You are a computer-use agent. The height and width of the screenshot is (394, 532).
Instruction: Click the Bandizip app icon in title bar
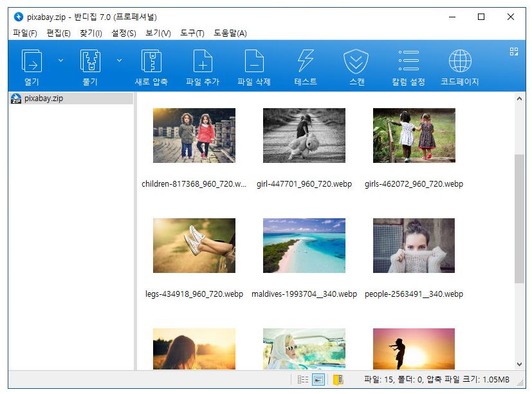pos(18,17)
